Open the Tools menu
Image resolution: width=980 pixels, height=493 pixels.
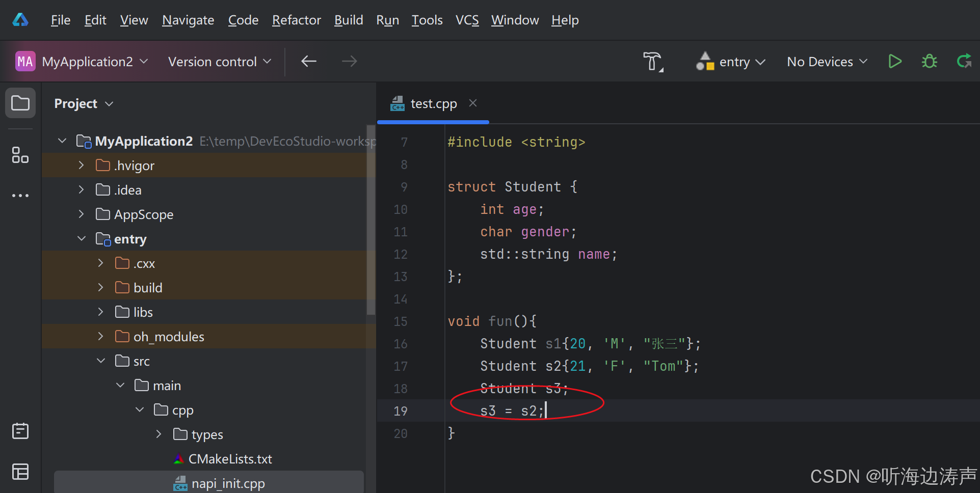tap(427, 20)
